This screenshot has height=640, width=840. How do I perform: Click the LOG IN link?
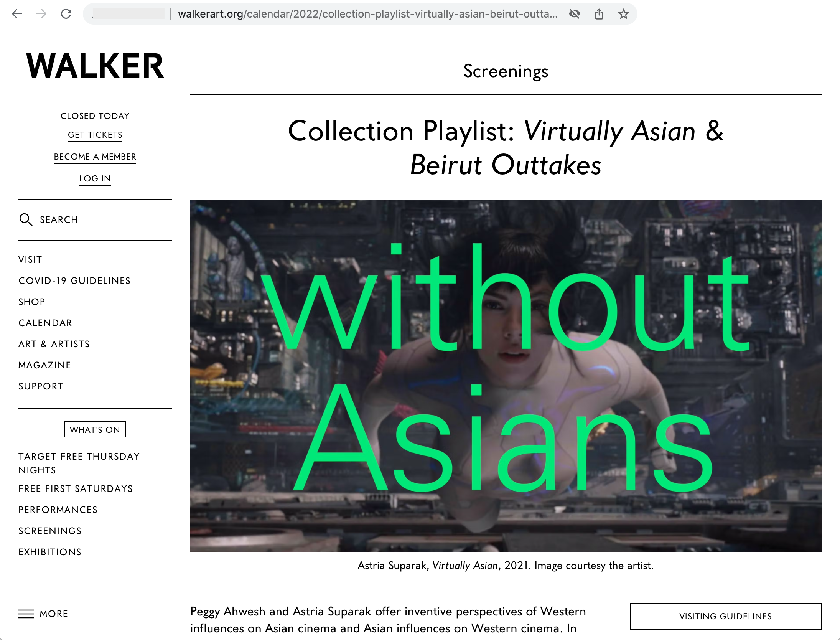[95, 178]
